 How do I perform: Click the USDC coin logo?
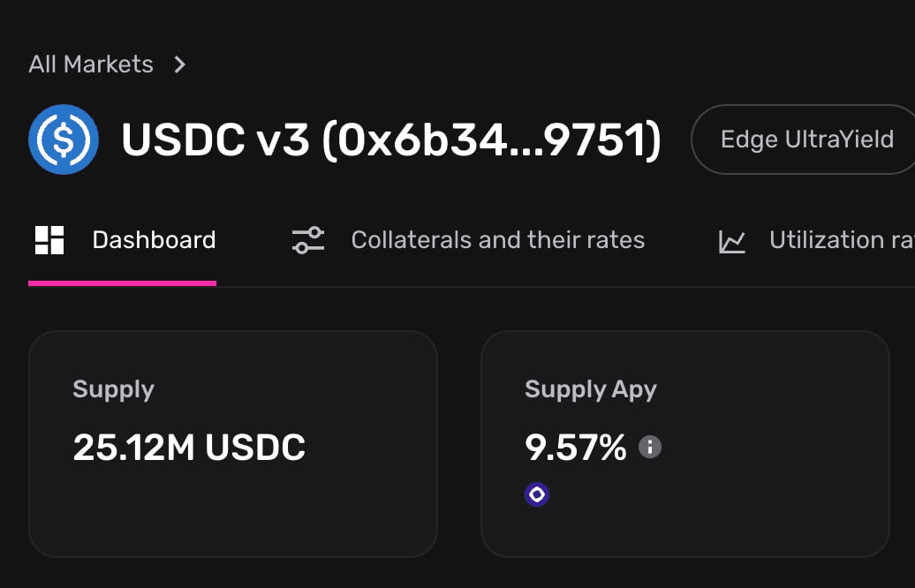pos(63,139)
